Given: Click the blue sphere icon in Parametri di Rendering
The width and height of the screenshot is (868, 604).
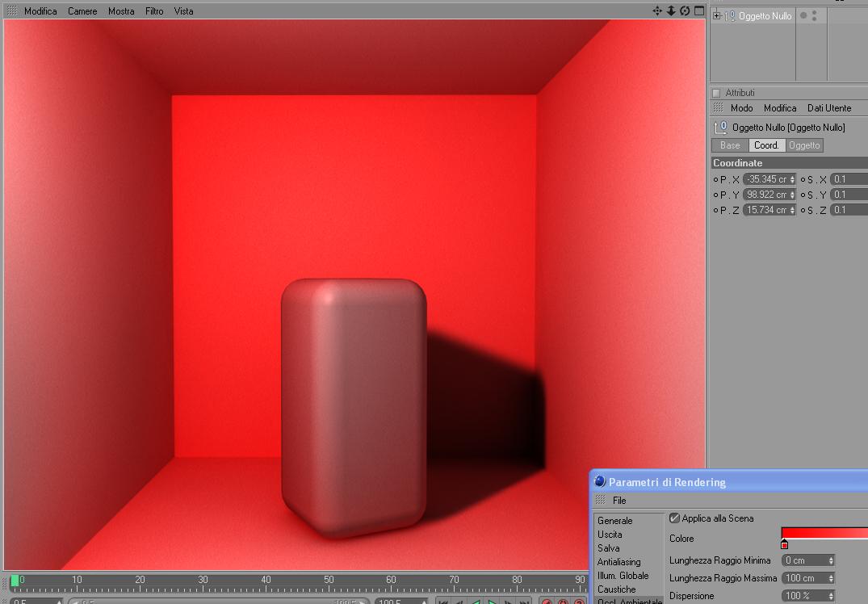Looking at the screenshot, I should click(x=599, y=481).
